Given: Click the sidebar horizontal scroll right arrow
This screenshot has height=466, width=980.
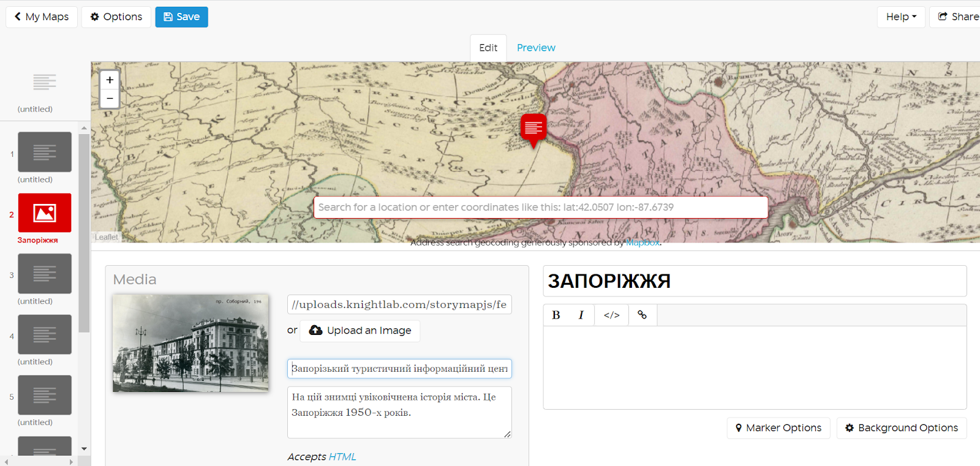Looking at the screenshot, I should point(71,462).
